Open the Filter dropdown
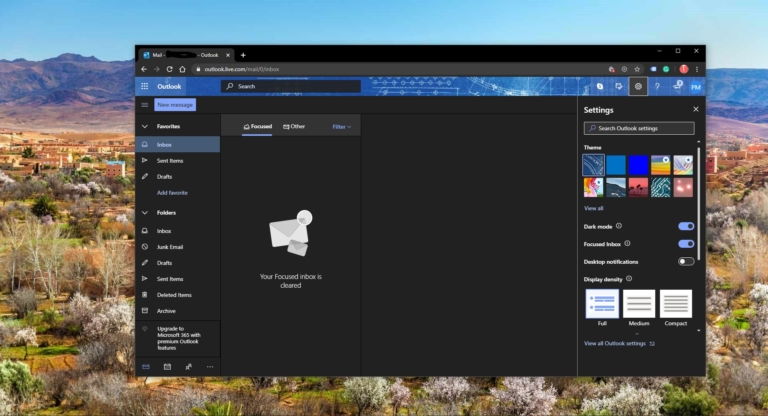Image resolution: width=768 pixels, height=416 pixels. [x=342, y=127]
